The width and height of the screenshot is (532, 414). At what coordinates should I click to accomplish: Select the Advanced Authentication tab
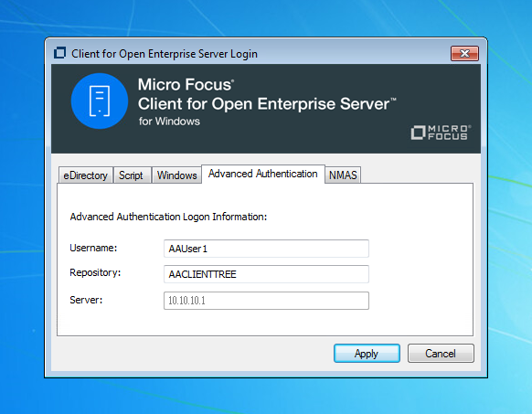[x=263, y=174]
